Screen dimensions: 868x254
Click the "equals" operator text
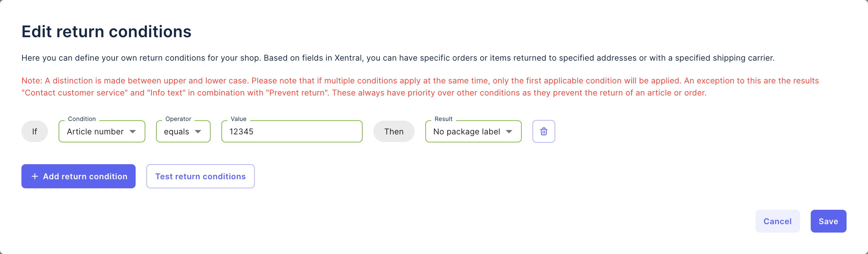click(176, 132)
